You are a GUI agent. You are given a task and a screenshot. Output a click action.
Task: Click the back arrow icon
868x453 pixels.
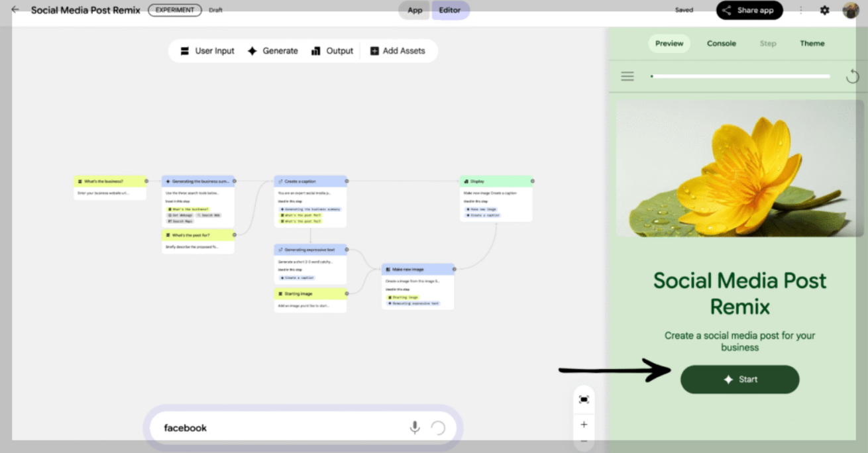click(15, 10)
